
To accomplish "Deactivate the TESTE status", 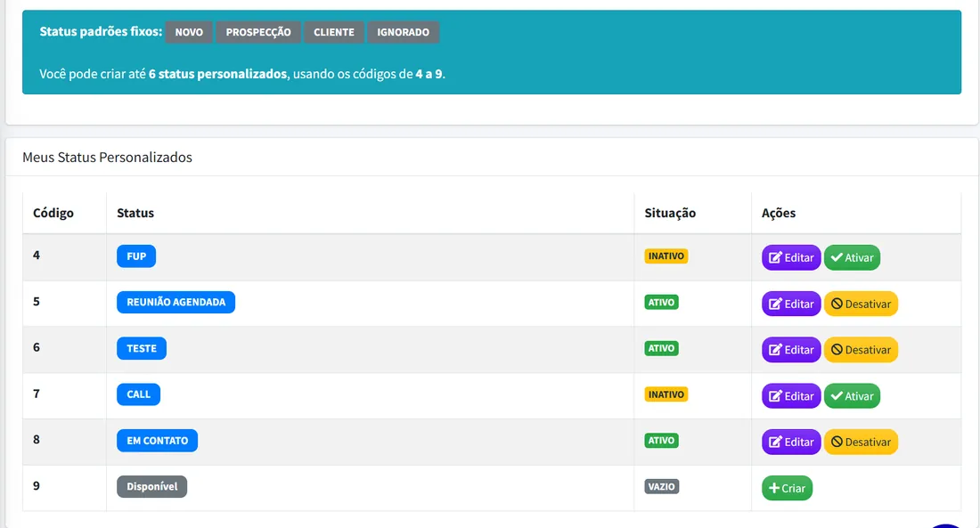I will click(861, 350).
